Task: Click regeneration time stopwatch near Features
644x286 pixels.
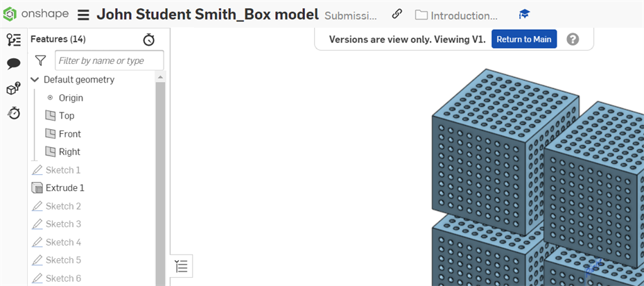Action: pyautogui.click(x=148, y=40)
